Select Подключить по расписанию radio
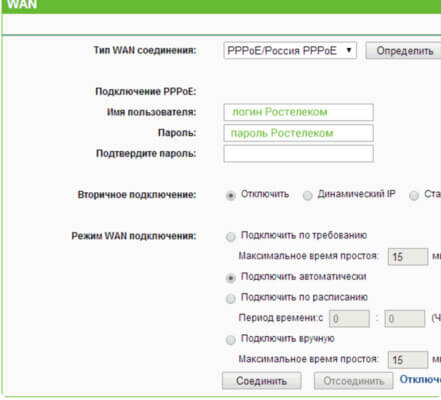441x400 pixels. click(230, 298)
